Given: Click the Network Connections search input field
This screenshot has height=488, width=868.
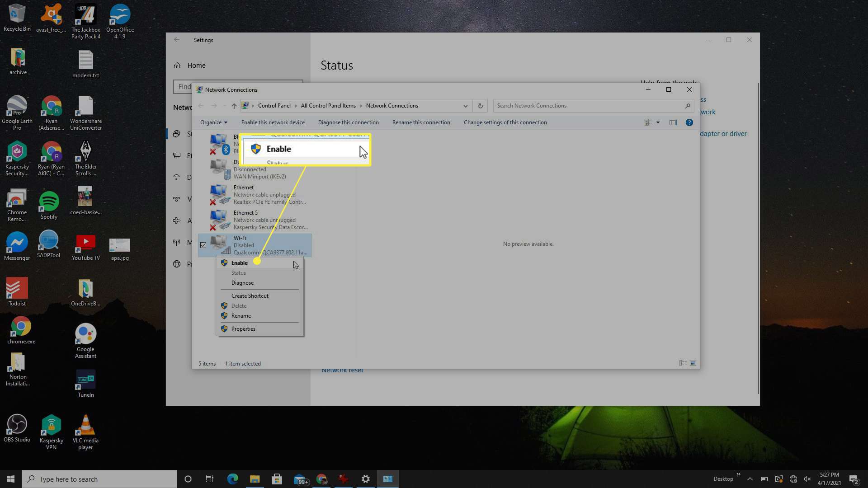Looking at the screenshot, I should (590, 105).
